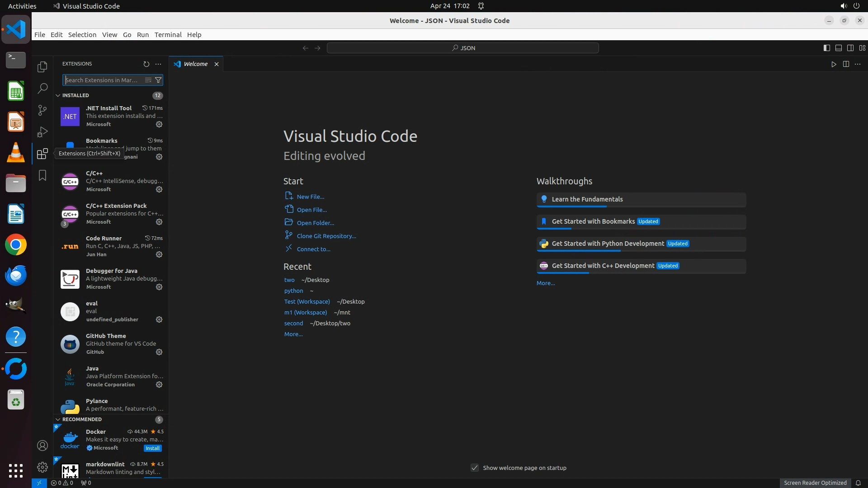The height and width of the screenshot is (488, 868).
Task: Toggle the bottom panel layout button
Action: pyautogui.click(x=838, y=48)
